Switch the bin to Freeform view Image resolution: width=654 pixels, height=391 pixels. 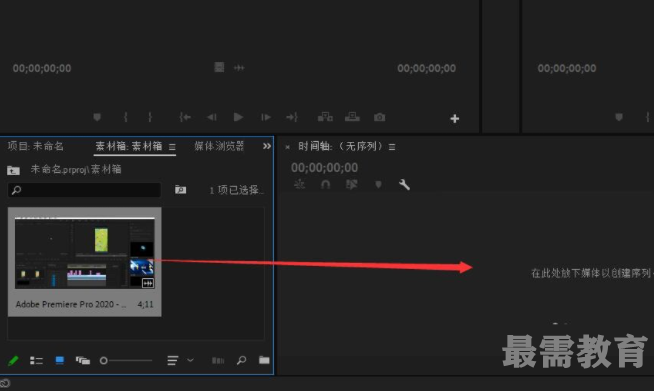[83, 360]
